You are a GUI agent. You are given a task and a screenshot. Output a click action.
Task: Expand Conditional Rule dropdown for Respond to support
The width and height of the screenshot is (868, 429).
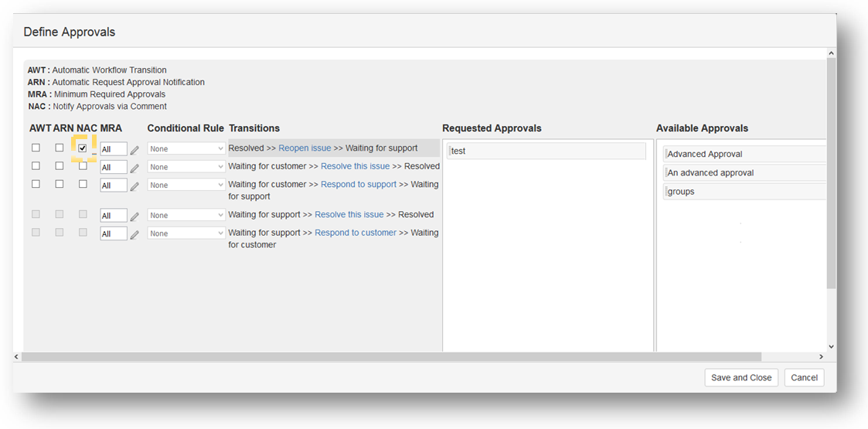tap(186, 186)
